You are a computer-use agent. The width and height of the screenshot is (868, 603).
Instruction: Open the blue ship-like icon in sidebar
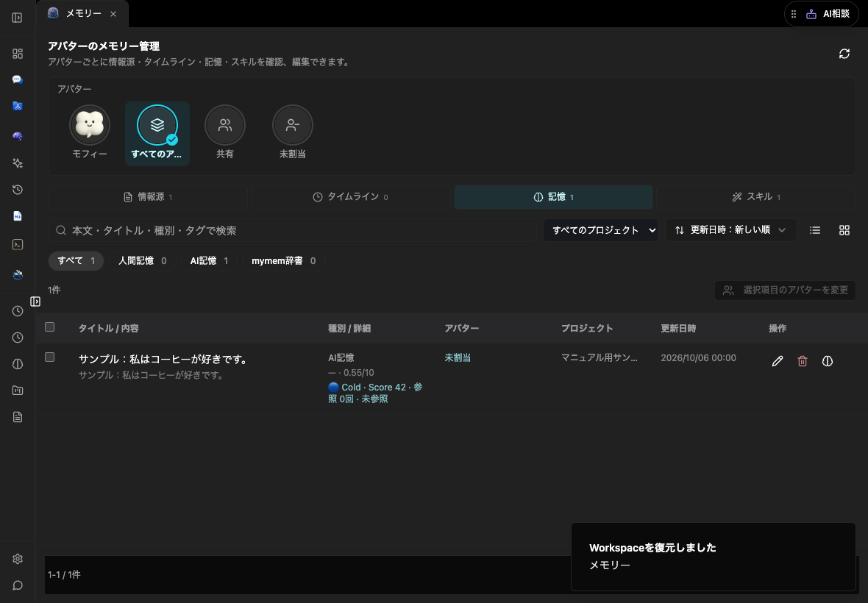pos(17,274)
